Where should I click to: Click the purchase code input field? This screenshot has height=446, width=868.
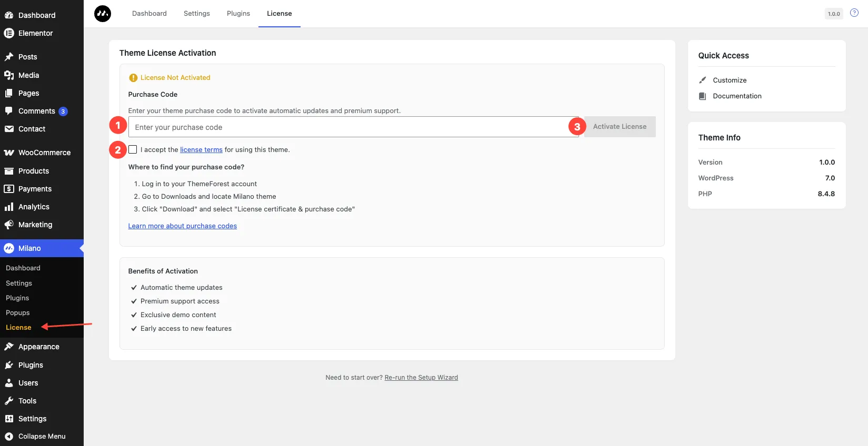coord(354,127)
